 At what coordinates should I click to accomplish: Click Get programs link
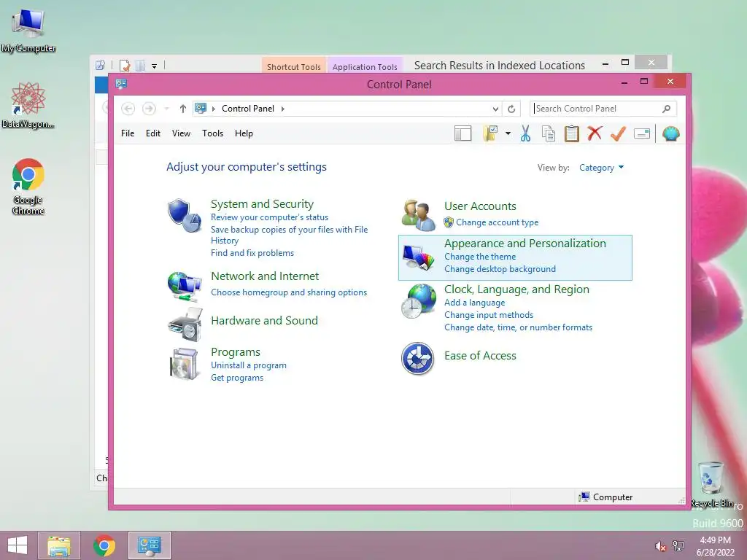tap(237, 378)
